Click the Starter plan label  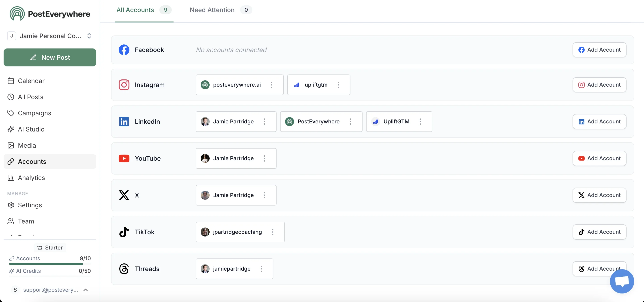tap(50, 247)
